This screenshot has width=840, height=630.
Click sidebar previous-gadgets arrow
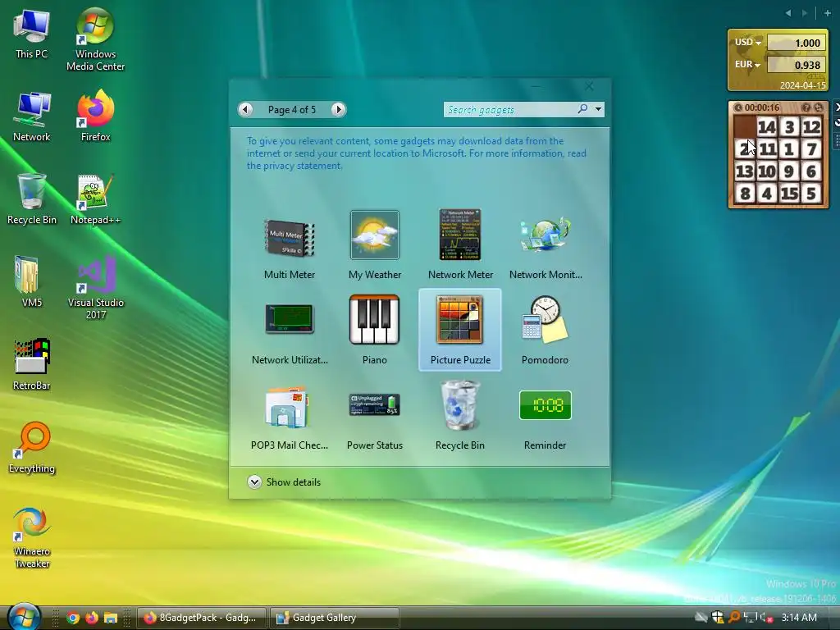click(788, 13)
